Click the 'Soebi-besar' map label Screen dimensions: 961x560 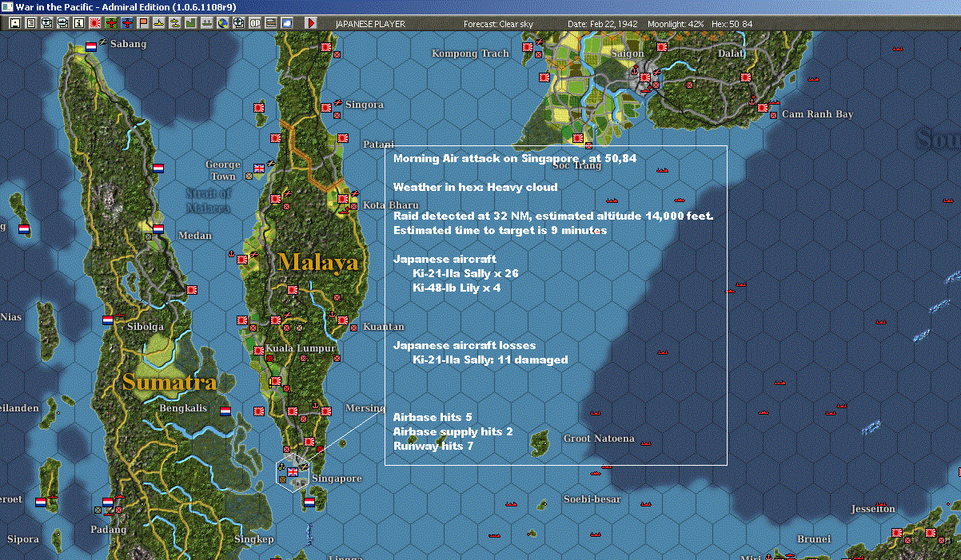(x=592, y=499)
